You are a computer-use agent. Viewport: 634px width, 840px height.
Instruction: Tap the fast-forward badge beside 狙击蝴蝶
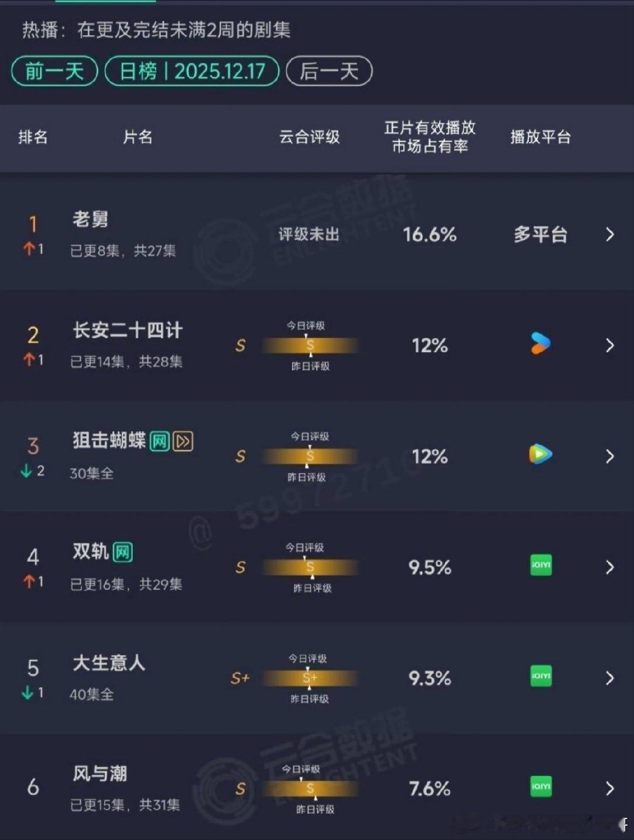pyautogui.click(x=183, y=441)
